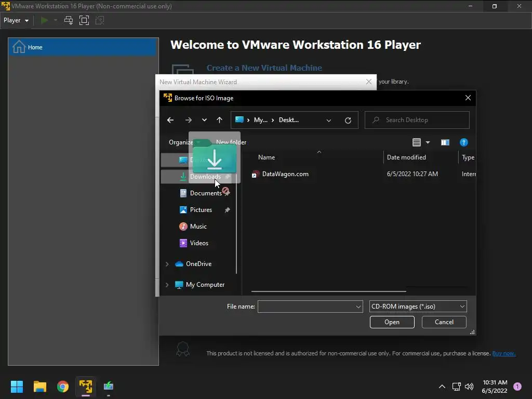Click the pin icon beside Pictures

point(228,210)
